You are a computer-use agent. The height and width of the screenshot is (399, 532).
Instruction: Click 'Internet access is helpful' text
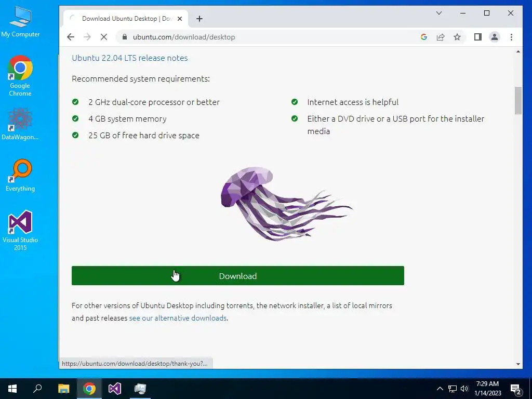point(353,102)
